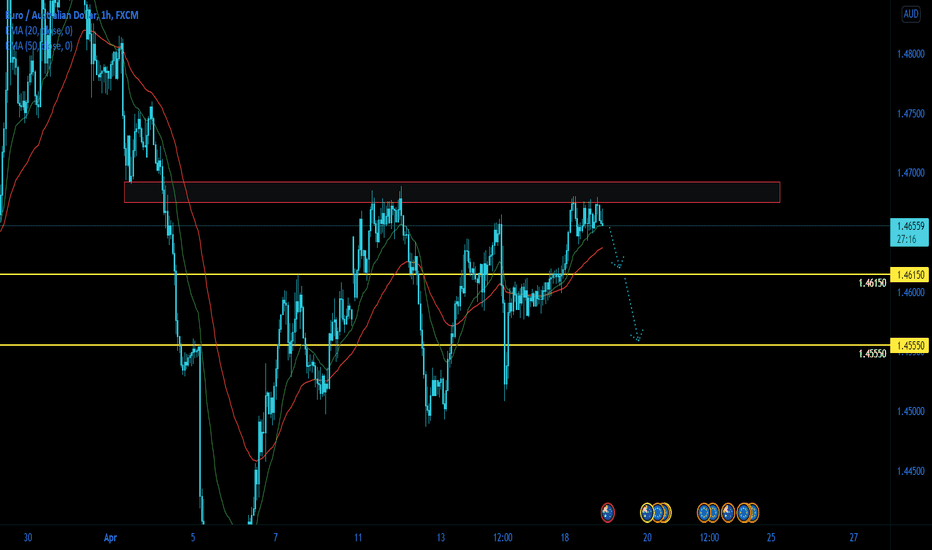Click the 27:16 candle countdown timer
Image resolution: width=932 pixels, height=550 pixels.
tap(906, 239)
